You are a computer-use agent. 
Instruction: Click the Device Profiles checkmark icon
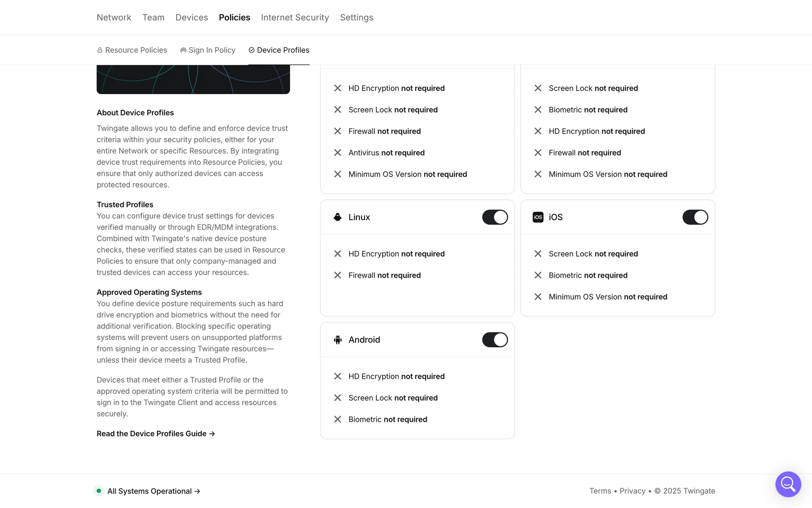pos(252,50)
